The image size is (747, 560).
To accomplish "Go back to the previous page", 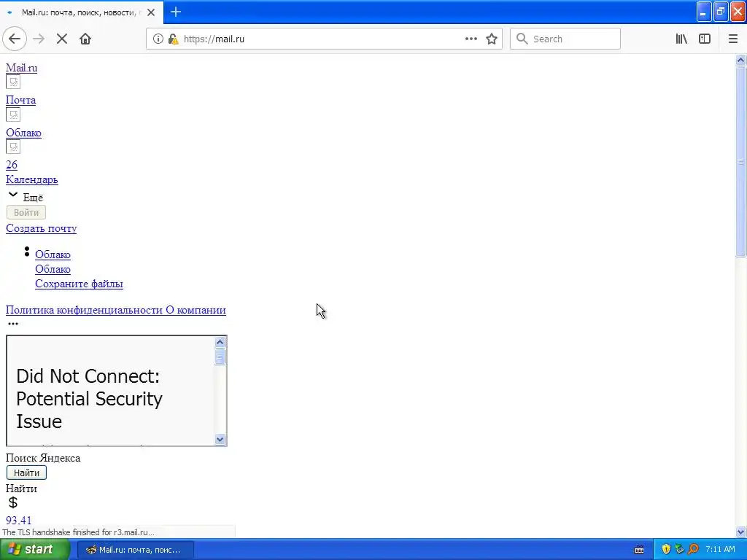I will coord(15,39).
